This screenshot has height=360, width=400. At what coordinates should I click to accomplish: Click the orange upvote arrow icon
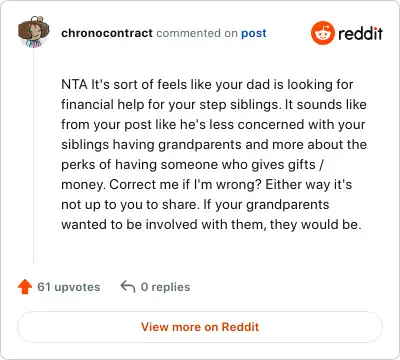point(25,287)
